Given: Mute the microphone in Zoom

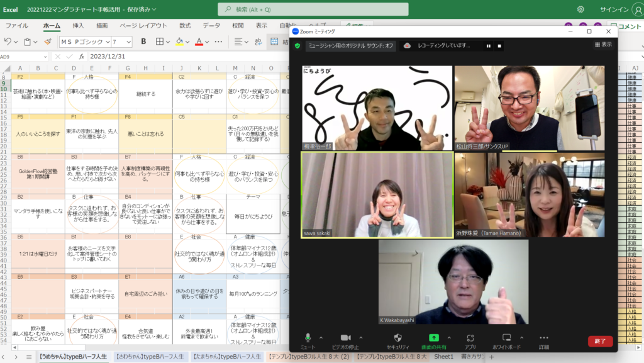Looking at the screenshot, I should pyautogui.click(x=308, y=338).
